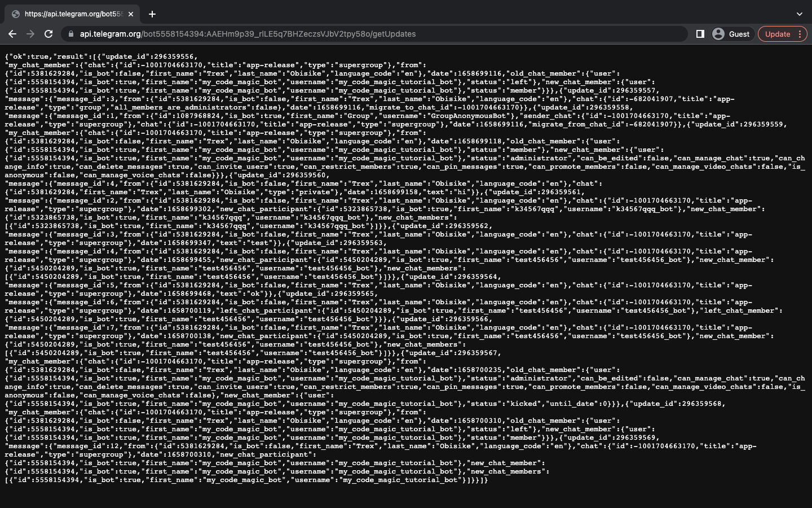Open a new tab with plus
812x508 pixels.
pyautogui.click(x=152, y=14)
